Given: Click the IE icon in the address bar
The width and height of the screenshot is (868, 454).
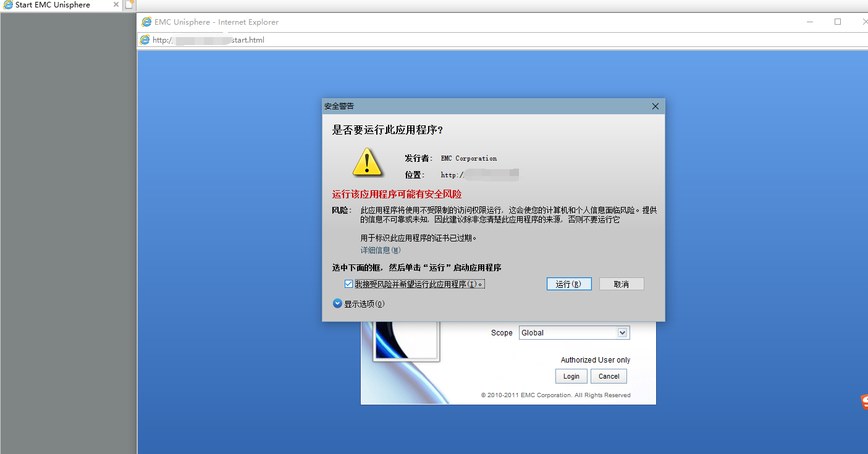Looking at the screenshot, I should [x=145, y=40].
